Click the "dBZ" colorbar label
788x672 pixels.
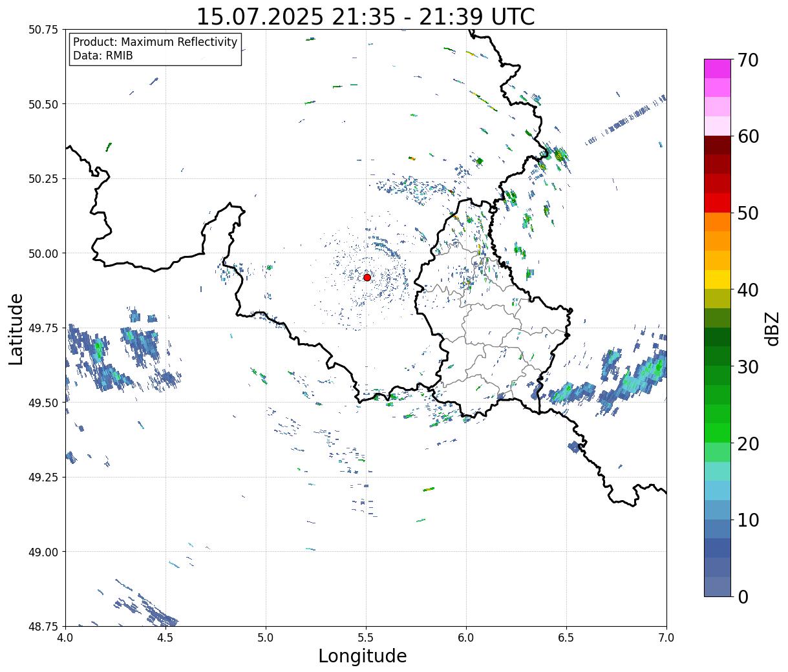tap(772, 328)
